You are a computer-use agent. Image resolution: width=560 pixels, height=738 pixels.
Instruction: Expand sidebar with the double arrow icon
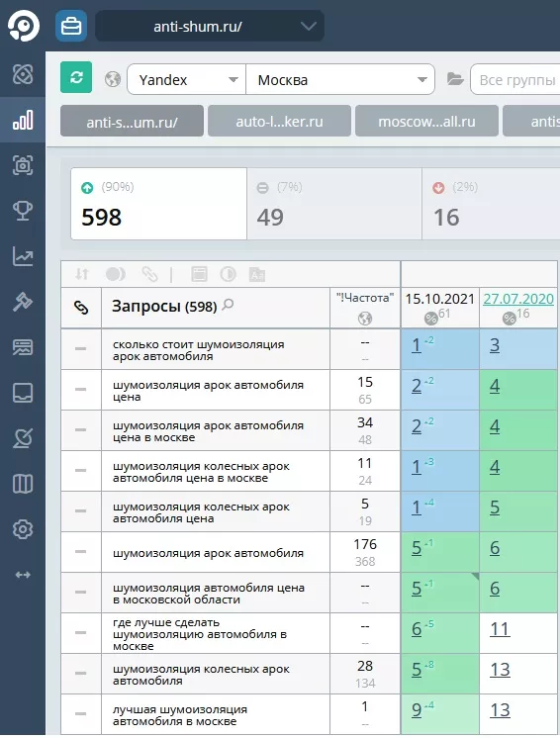[x=23, y=575]
